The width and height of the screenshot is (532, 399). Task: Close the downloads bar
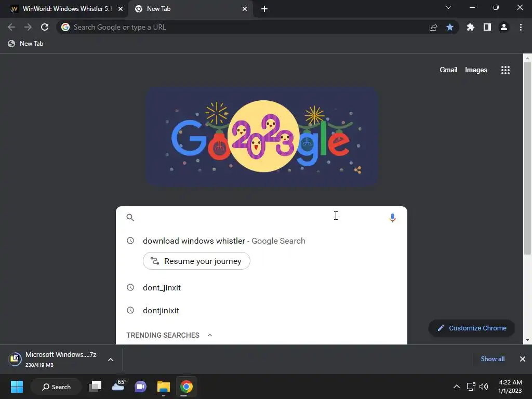pos(523,359)
